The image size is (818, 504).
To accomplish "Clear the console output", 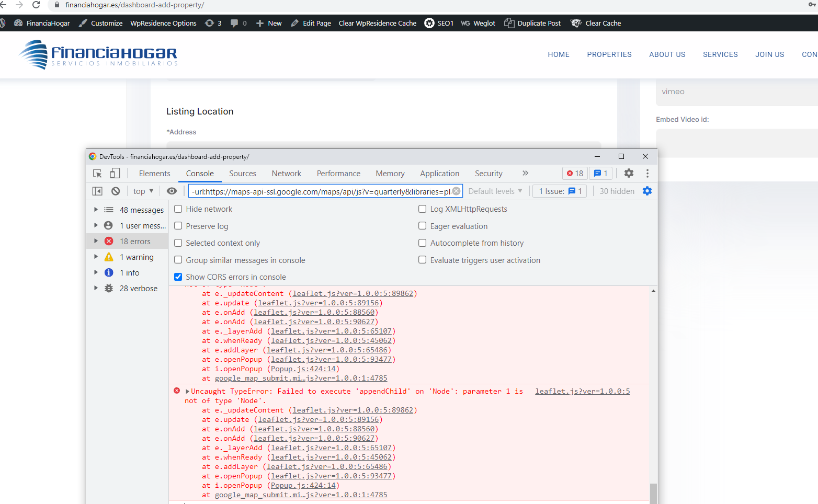I will point(116,191).
